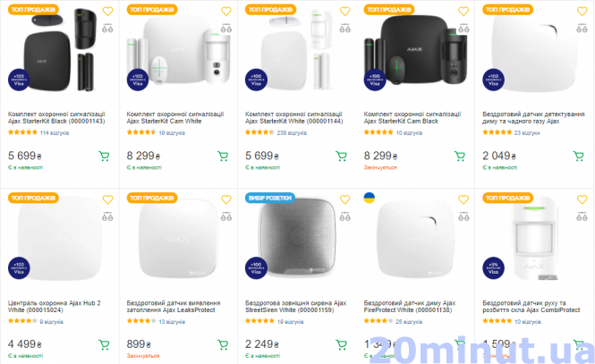
Task: Open Ajax StarterKit Black (000001143) product title
Action: click(56, 118)
